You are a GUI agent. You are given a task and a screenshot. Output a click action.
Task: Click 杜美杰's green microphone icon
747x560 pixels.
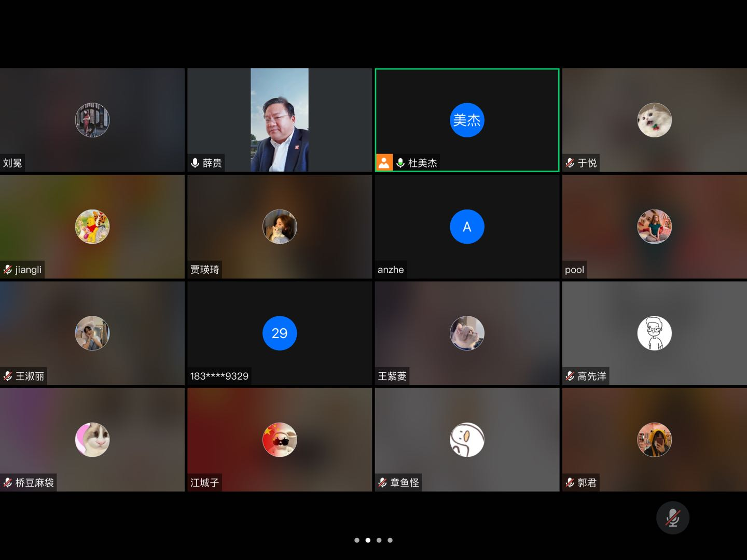pyautogui.click(x=400, y=163)
